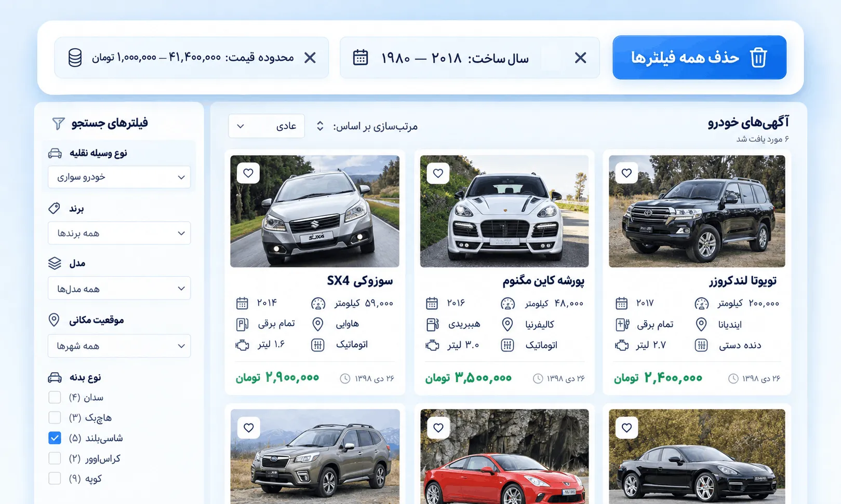Click the location pin icon on Suzuki SX4 card

tap(317, 324)
